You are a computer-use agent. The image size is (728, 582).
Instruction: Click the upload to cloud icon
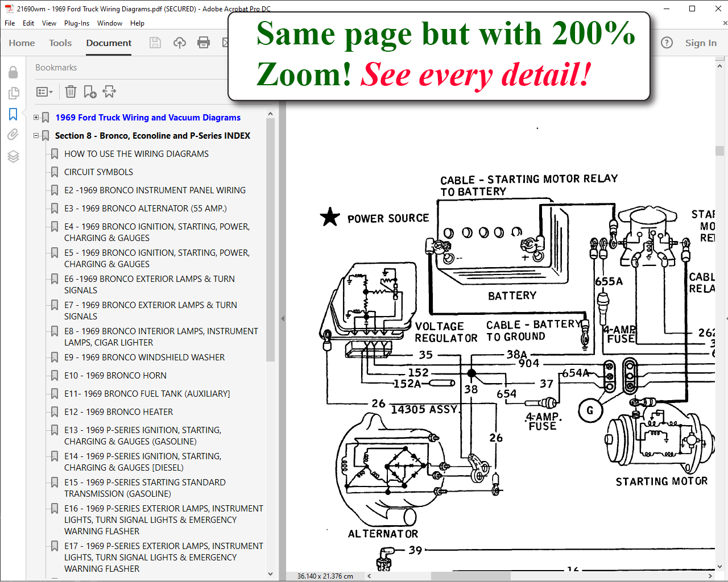[180, 43]
